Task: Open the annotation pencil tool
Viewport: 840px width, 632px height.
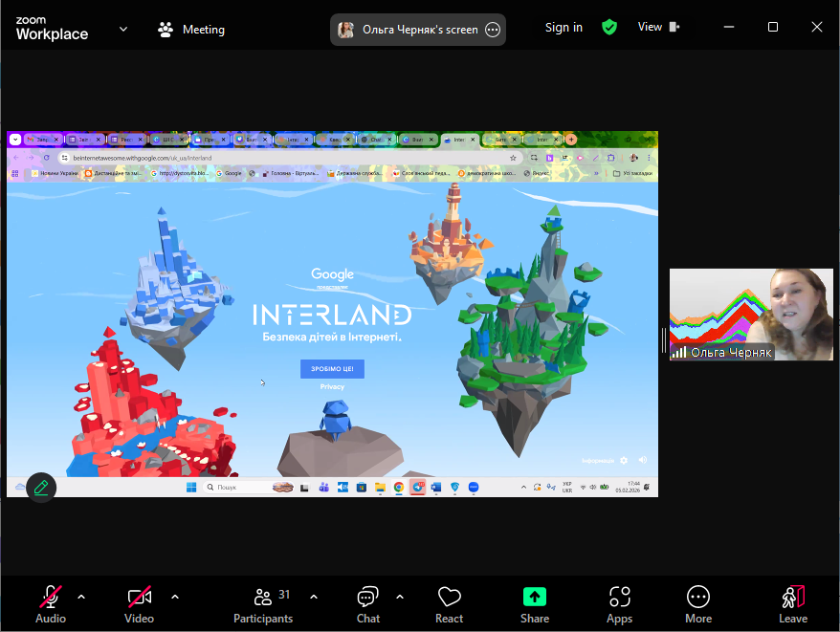Action: tap(41, 487)
